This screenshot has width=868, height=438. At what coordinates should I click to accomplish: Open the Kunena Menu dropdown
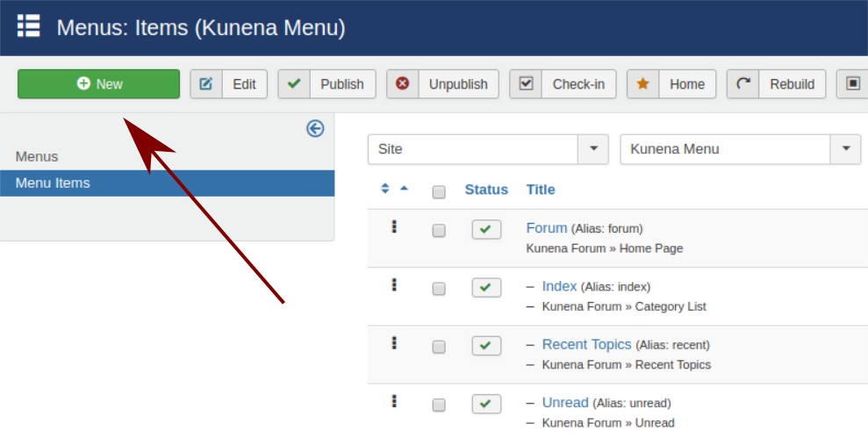pos(740,149)
